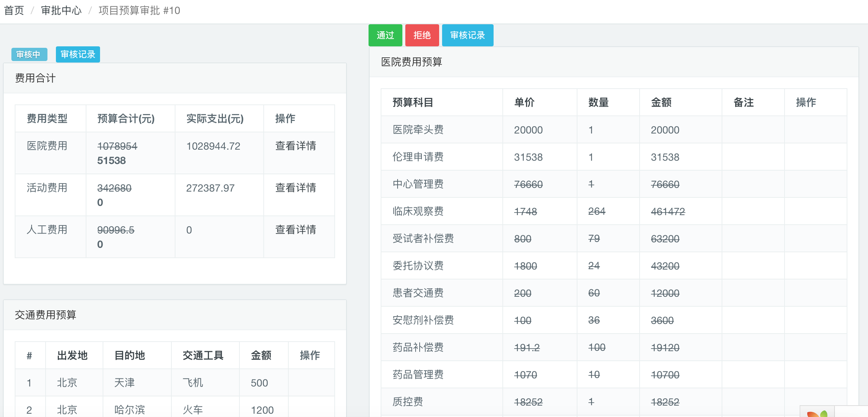
Task: Open 审核记录 next to the 拒绝 button
Action: (467, 35)
